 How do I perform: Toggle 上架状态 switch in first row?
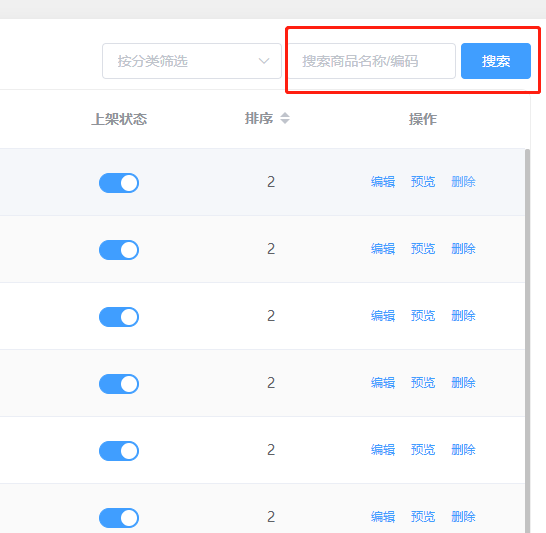[119, 183]
